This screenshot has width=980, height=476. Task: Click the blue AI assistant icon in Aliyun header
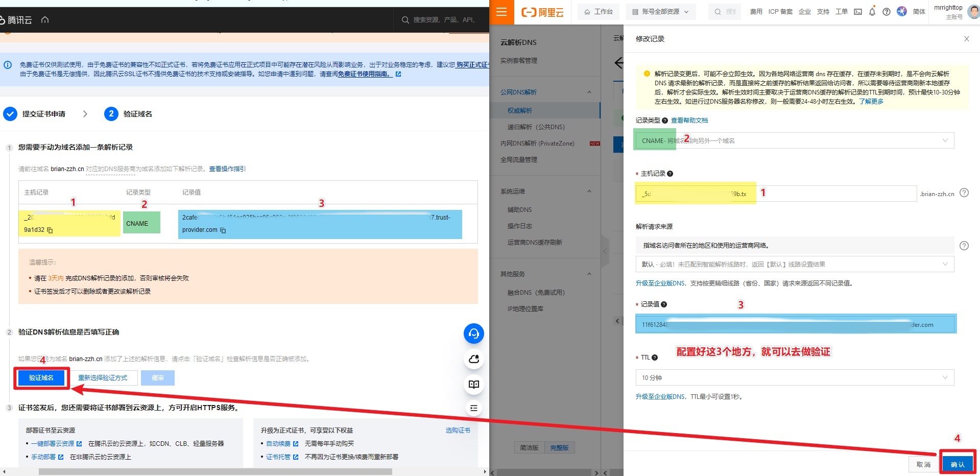(902, 11)
